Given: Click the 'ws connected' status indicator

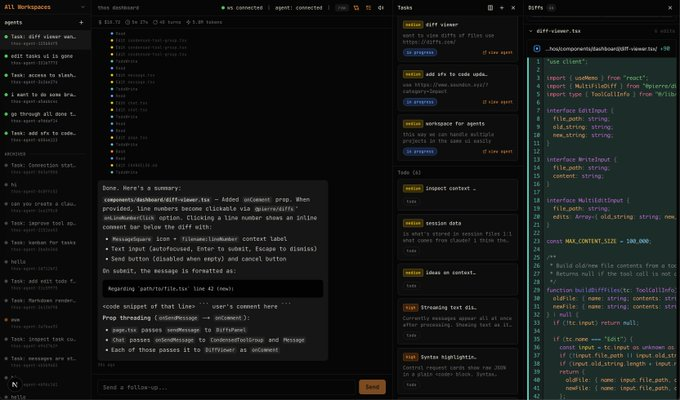Looking at the screenshot, I should click(x=242, y=8).
